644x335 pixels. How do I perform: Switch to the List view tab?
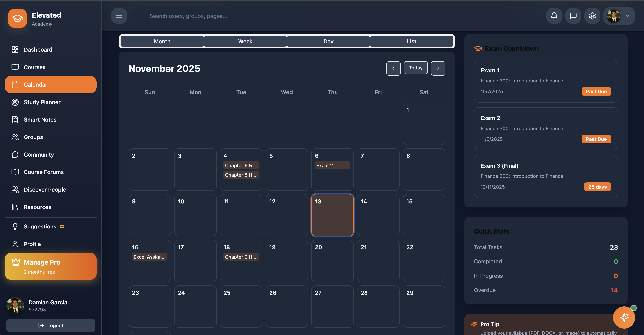coord(412,41)
